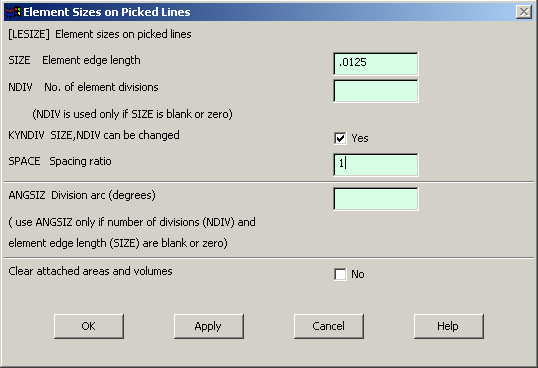This screenshot has width=538, height=368.
Task: Uncheck the KYNDIV can be changed checkbox
Action: point(340,138)
